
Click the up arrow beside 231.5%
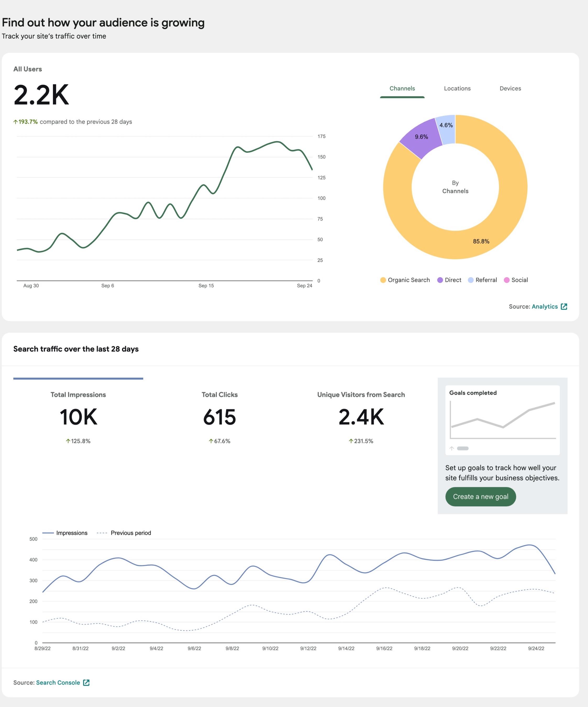pyautogui.click(x=351, y=441)
